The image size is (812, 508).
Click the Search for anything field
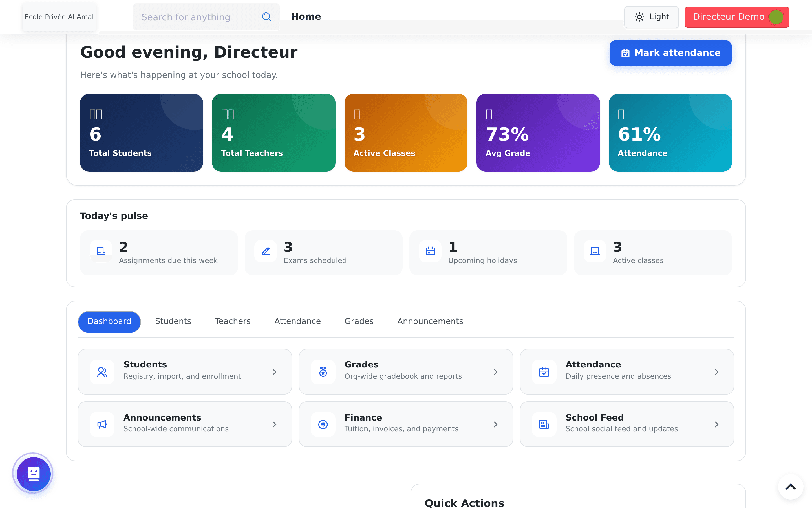pyautogui.click(x=206, y=17)
